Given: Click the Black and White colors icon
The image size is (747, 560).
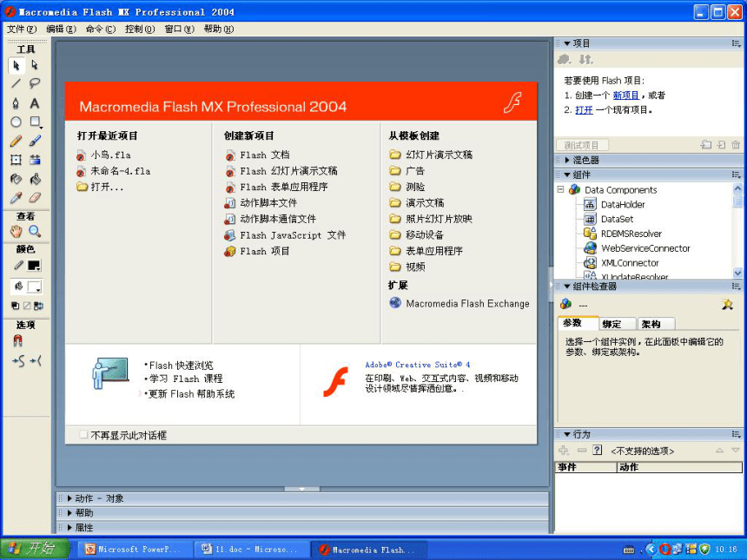Looking at the screenshot, I should click(15, 306).
